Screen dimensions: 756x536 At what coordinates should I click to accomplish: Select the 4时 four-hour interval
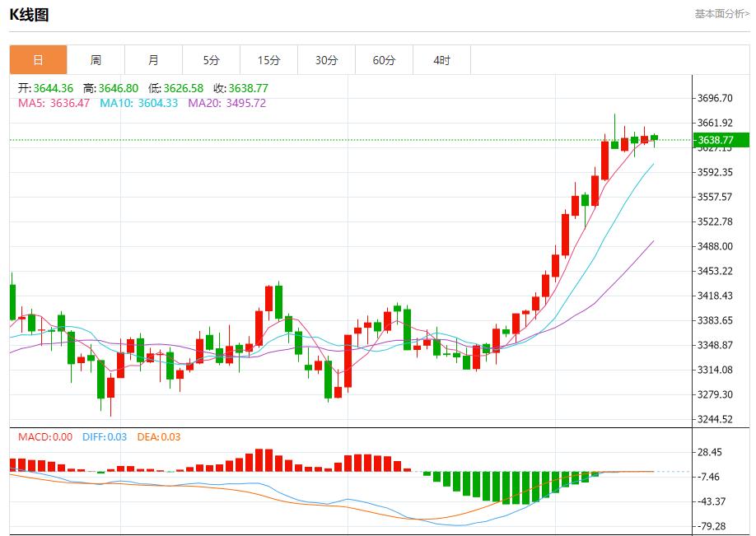[x=442, y=59]
